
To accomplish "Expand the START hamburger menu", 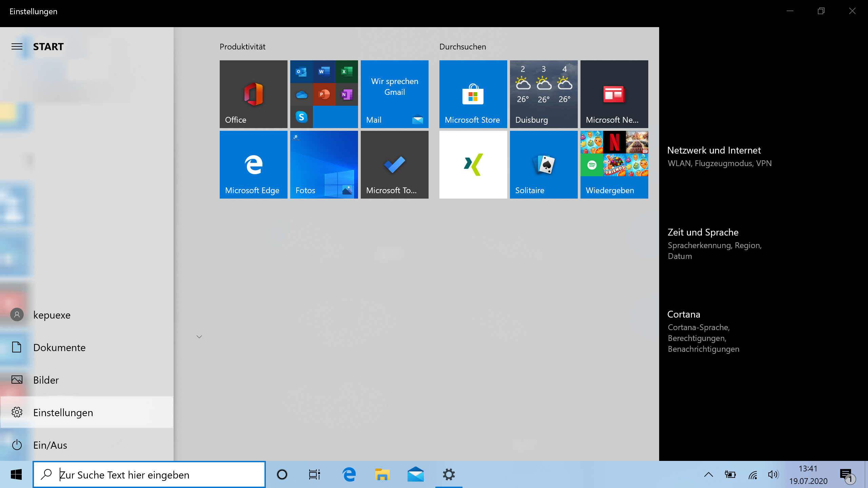I will coord(17,46).
